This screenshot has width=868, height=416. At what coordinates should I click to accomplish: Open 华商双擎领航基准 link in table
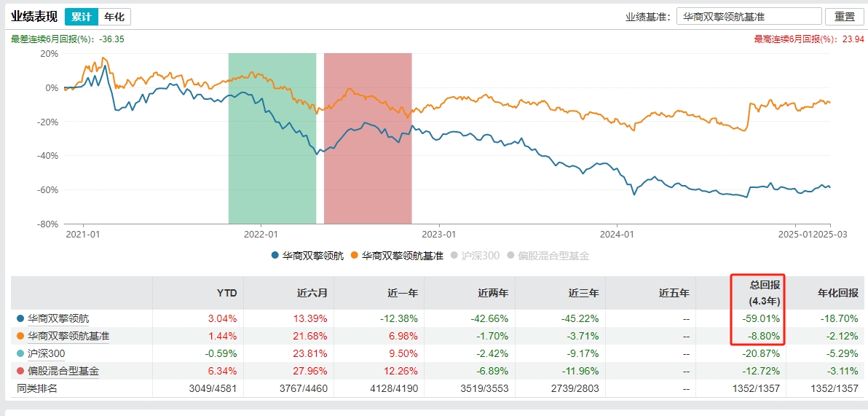[x=68, y=336]
